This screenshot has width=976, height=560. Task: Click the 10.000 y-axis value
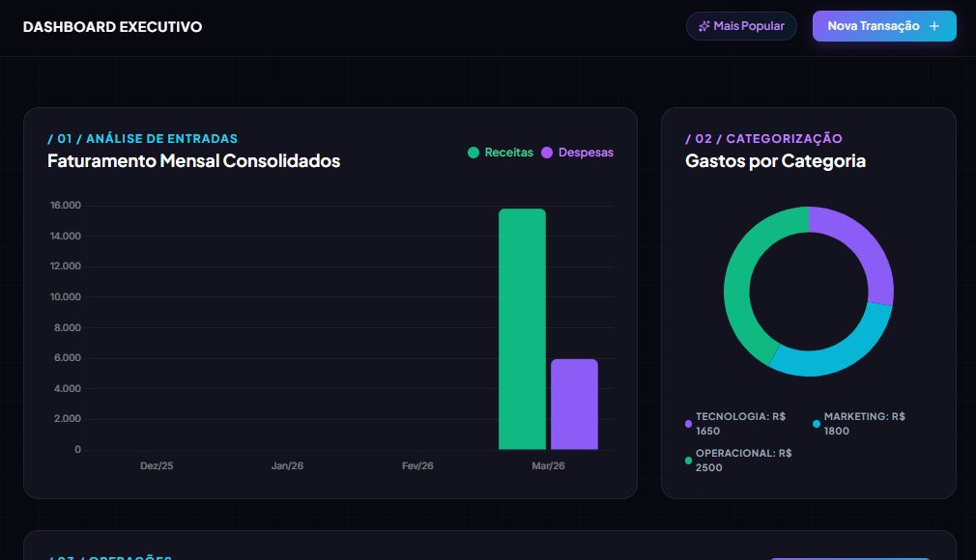coord(66,296)
